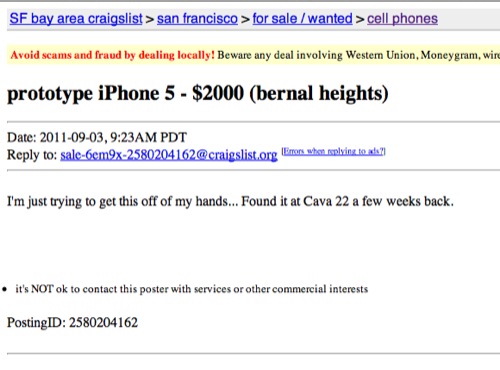Click the bullet point before the commercial notice
500x370 pixels.
(x=4, y=289)
